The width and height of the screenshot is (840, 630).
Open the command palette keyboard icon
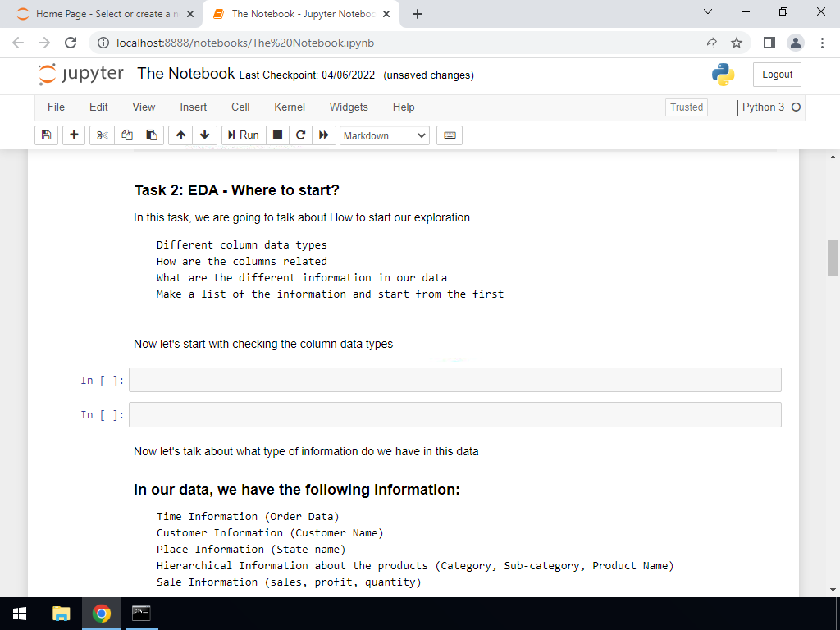point(450,135)
